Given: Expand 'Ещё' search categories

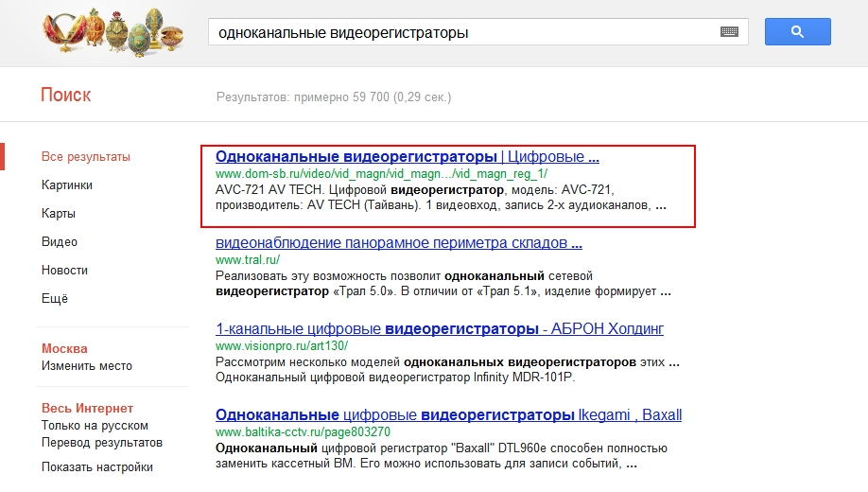Looking at the screenshot, I should pos(55,299).
